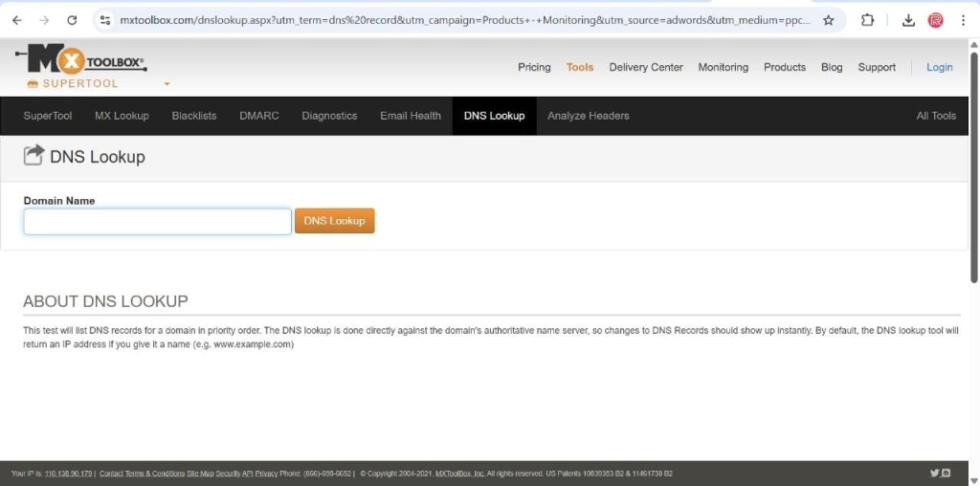
Task: Open the Privacy footer link
Action: pyautogui.click(x=266, y=474)
